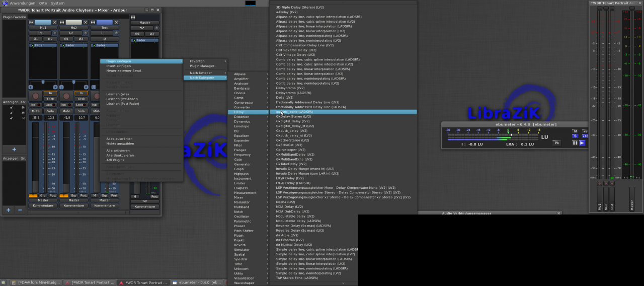This screenshot has height=286, width=644.
Task: Toggle Lock on Mu2 strip
Action: 82,105
